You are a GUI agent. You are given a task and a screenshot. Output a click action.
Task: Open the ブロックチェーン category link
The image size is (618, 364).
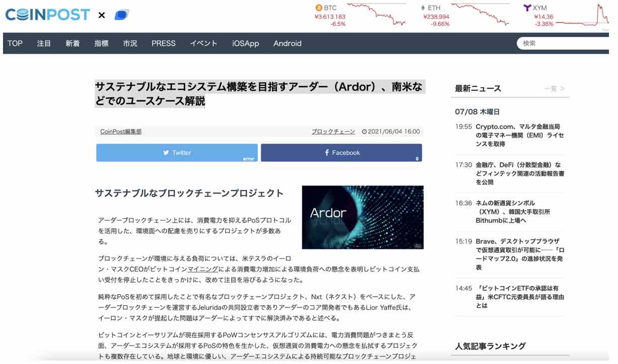(x=333, y=132)
